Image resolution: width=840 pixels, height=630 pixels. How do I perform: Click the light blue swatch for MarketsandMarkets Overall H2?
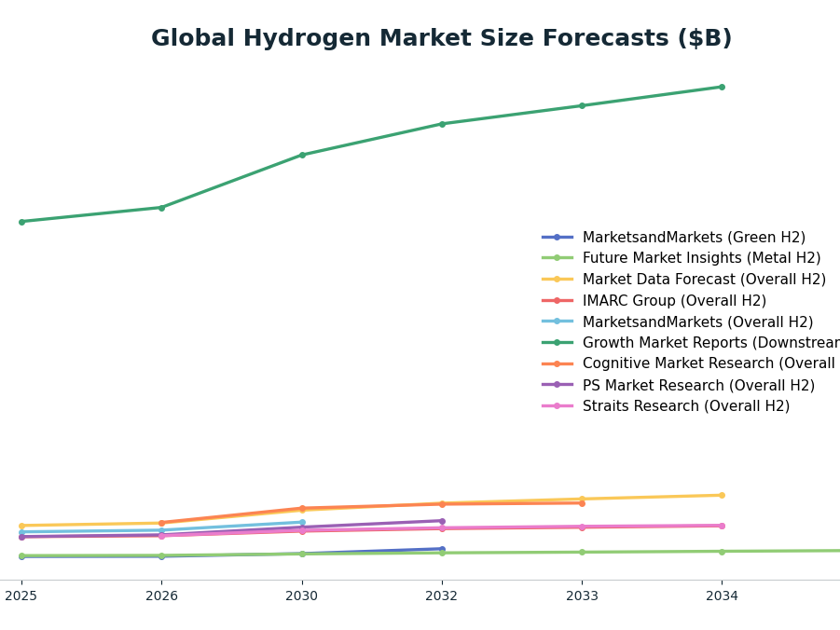click(558, 322)
